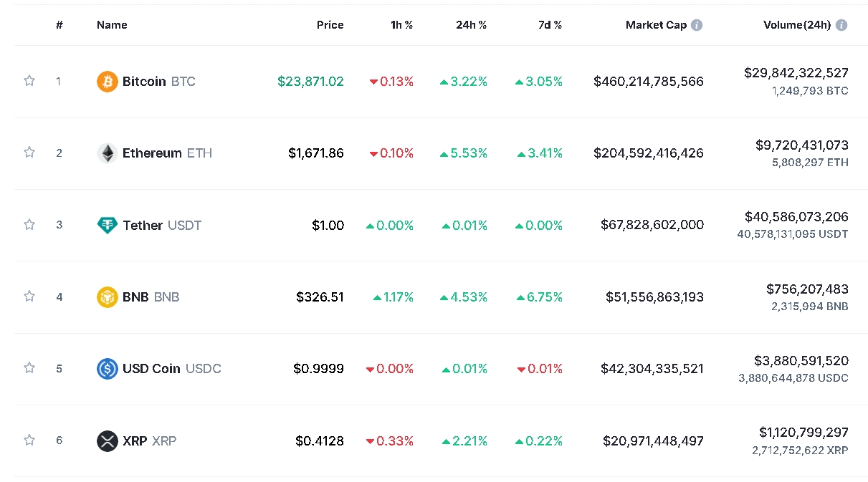868x482 pixels.
Task: Sort by the Volume(24h) column header
Action: point(797,25)
